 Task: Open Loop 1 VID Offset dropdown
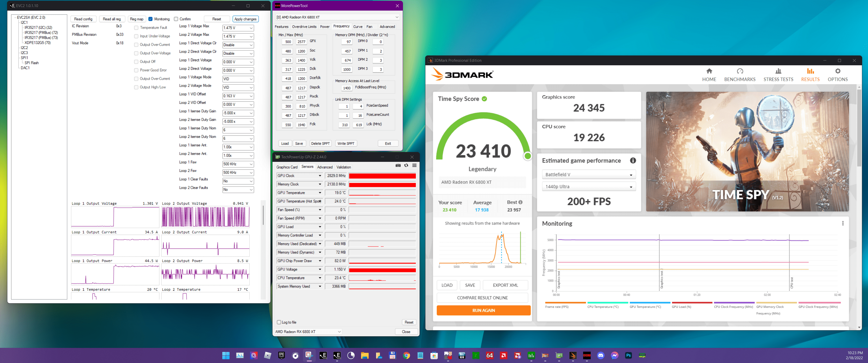[x=238, y=96]
